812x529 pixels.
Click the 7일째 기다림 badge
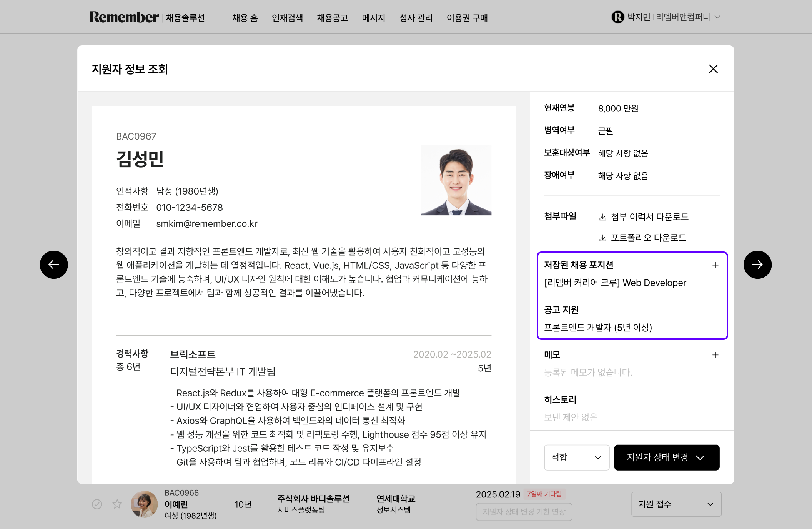click(x=544, y=494)
